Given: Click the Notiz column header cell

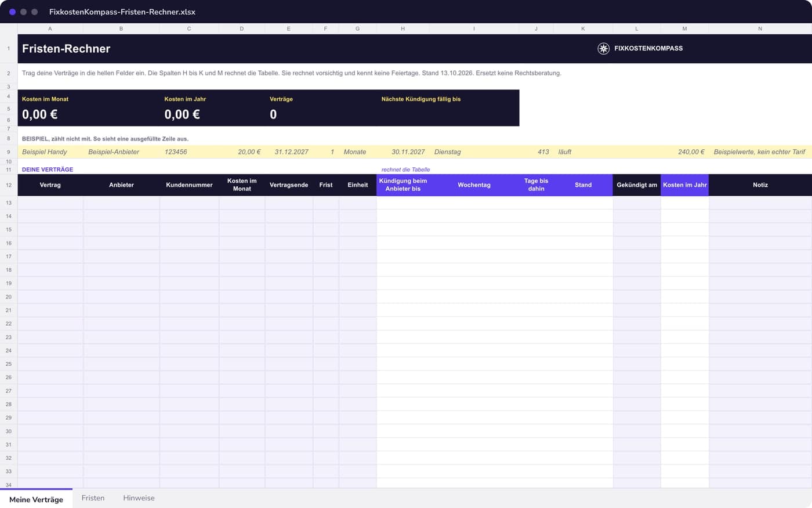Looking at the screenshot, I should [760, 185].
